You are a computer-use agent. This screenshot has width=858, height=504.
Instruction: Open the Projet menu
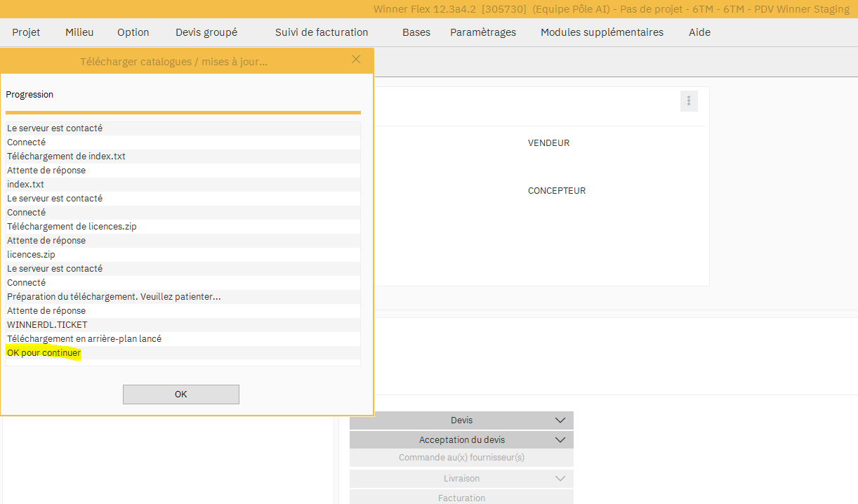(x=26, y=32)
